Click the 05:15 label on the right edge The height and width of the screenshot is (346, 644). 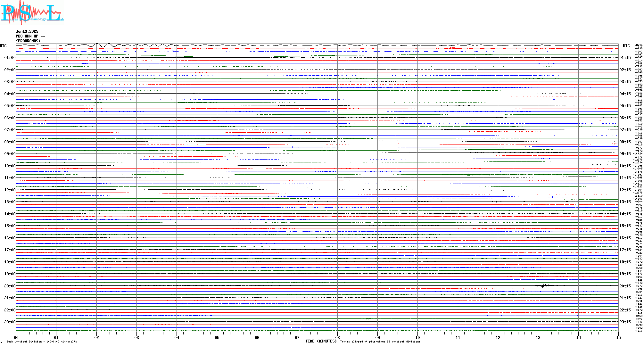[625, 106]
